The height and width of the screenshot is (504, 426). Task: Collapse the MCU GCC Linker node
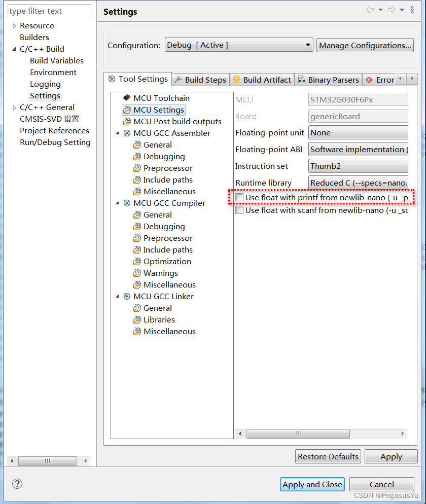click(x=117, y=296)
